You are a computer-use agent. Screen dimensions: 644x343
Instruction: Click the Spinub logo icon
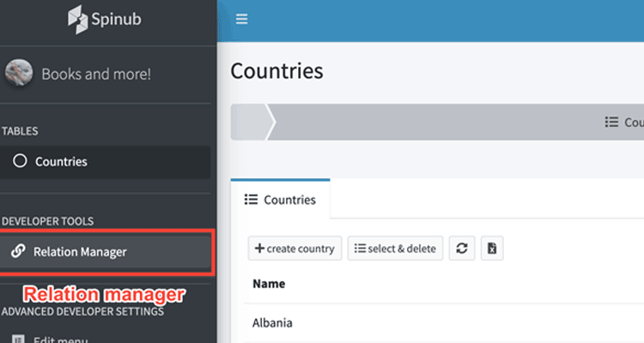78,20
